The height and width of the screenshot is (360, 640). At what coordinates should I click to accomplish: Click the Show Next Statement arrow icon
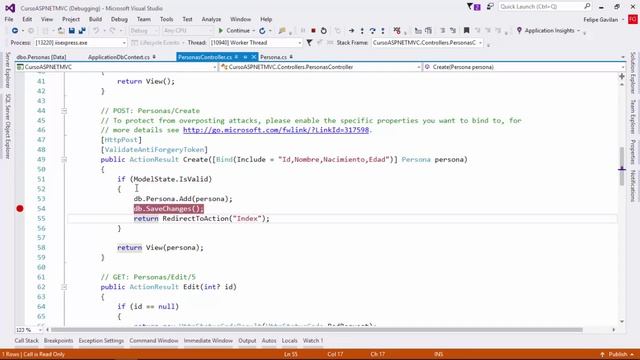pos(351,31)
